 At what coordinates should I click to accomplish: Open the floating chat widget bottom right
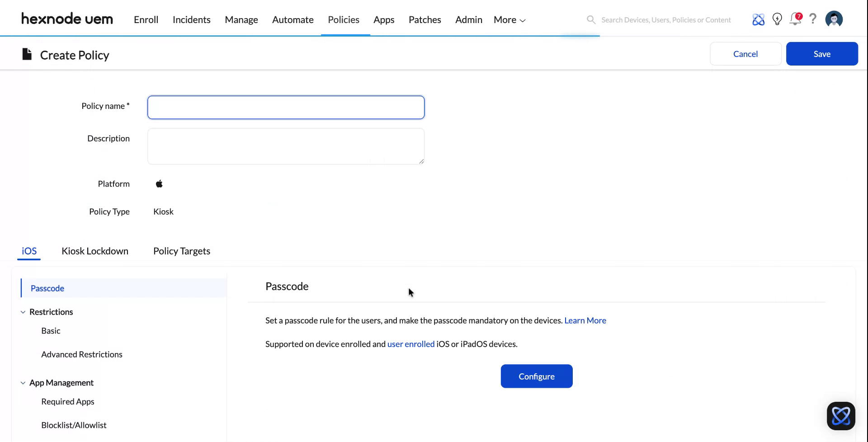tap(841, 416)
